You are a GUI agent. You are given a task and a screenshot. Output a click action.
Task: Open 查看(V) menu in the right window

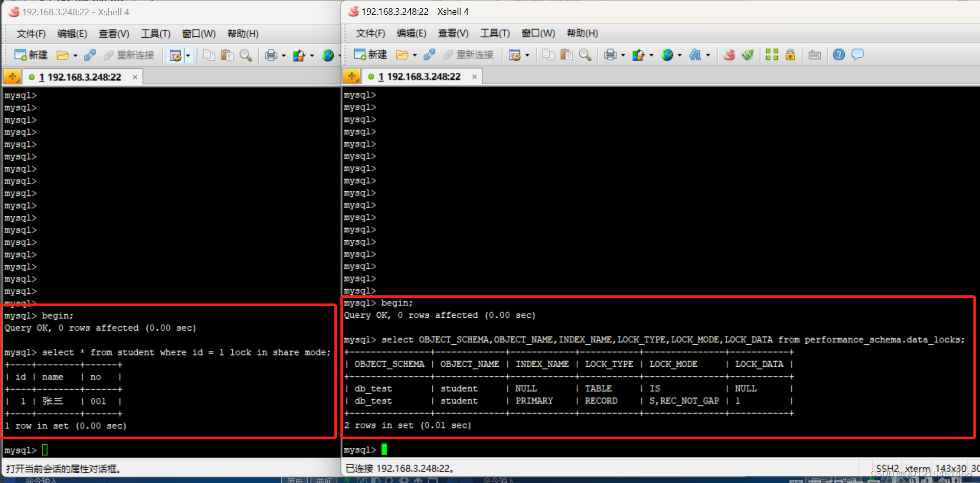[453, 33]
